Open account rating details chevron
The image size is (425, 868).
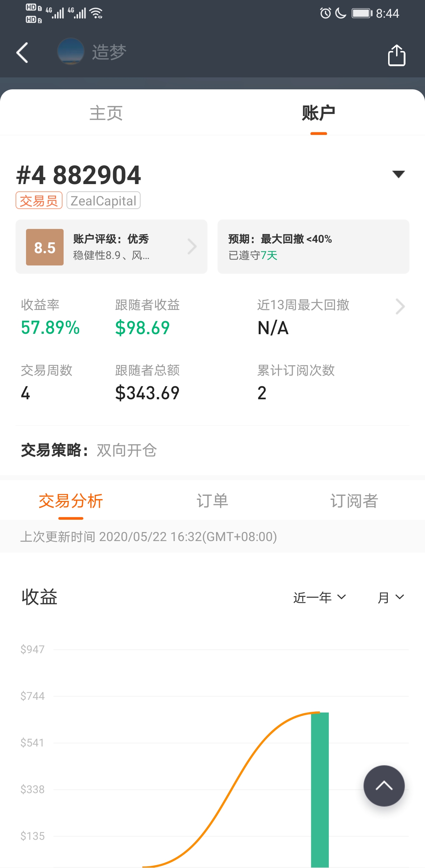tap(192, 247)
